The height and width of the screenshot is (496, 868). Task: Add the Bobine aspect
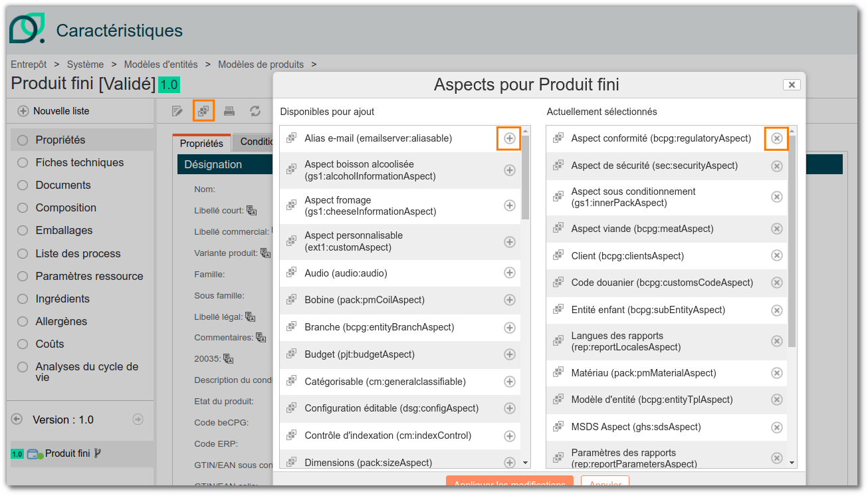(x=509, y=300)
